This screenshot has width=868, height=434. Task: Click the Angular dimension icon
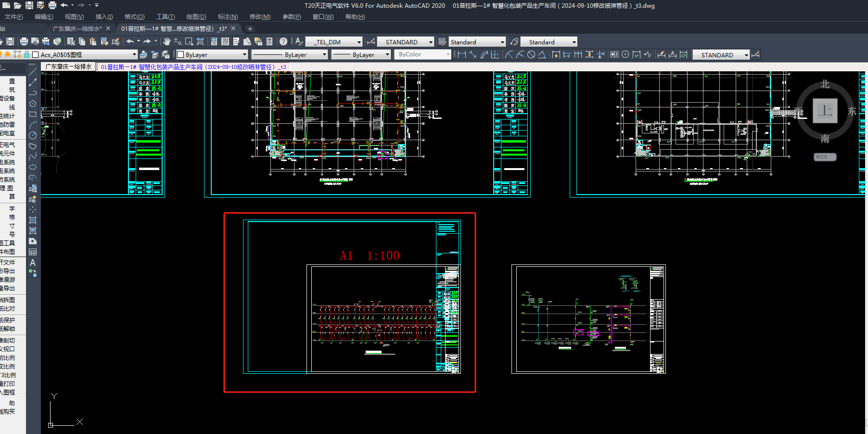click(542, 54)
